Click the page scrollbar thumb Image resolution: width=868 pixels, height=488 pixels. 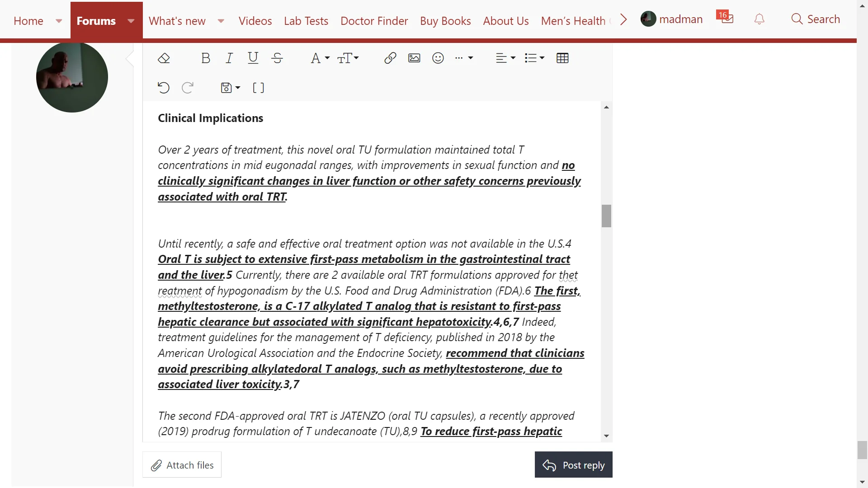862,450
